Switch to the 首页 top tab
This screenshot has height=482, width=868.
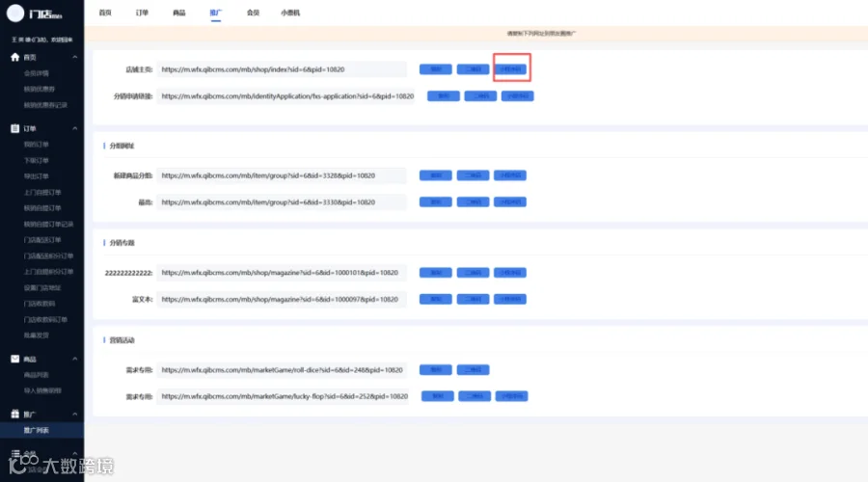pos(105,13)
